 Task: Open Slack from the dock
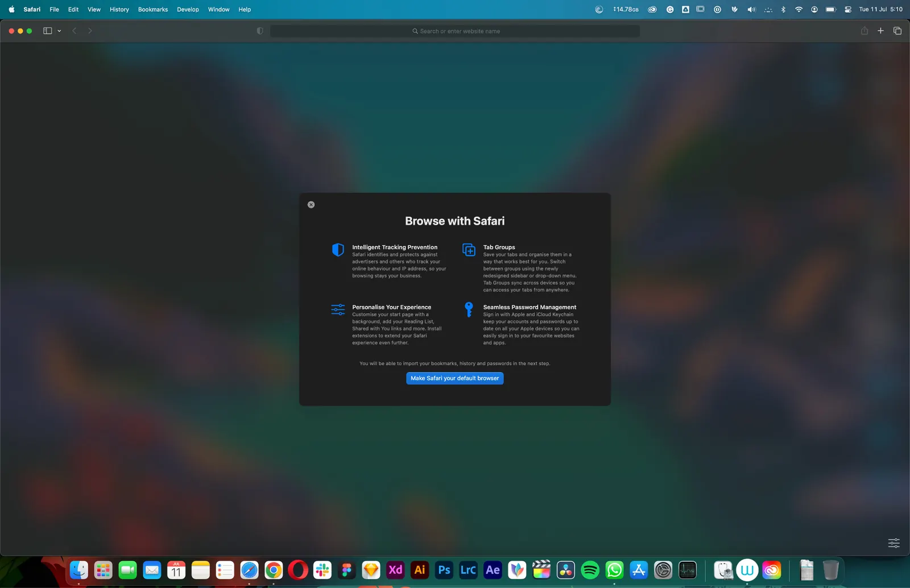[322, 570]
